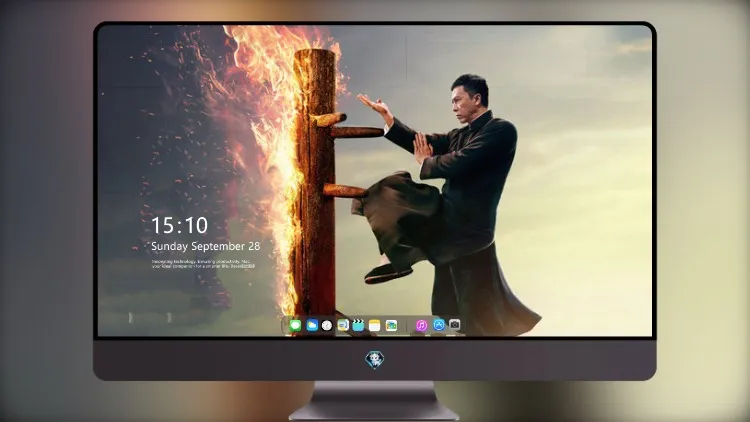
Task: Launch the pink iTunes music app
Action: [421, 325]
